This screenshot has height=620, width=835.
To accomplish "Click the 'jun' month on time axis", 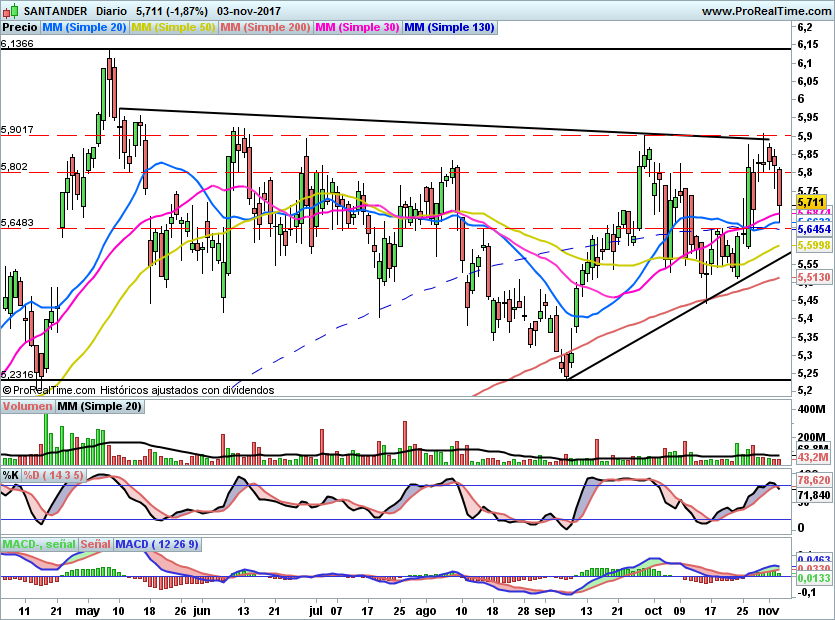I will pos(202,611).
